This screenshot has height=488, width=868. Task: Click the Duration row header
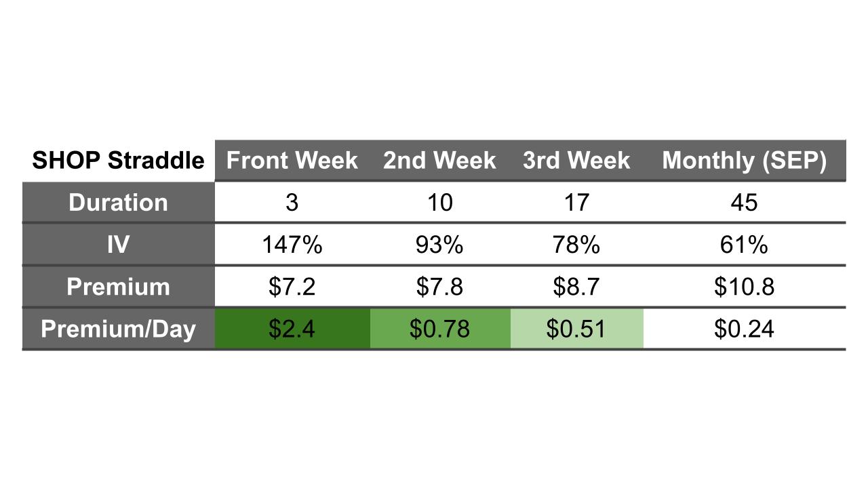[118, 203]
